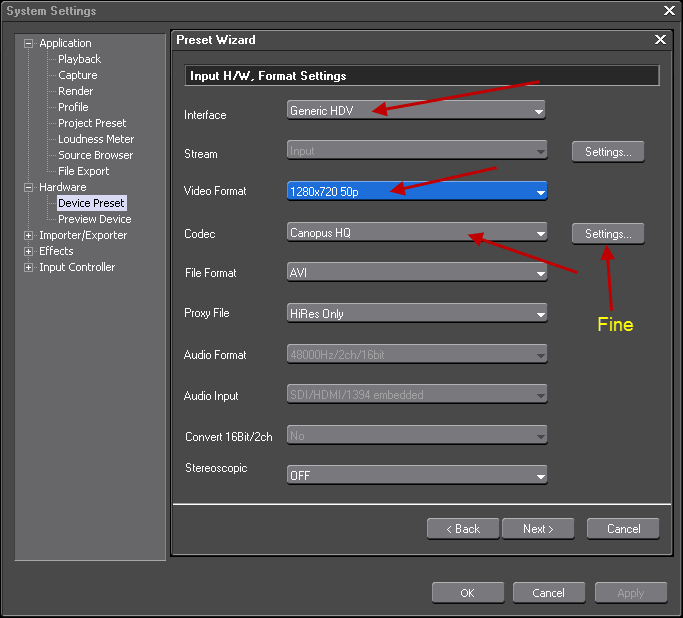The width and height of the screenshot is (683, 618).
Task: Open the Project Preset settings item
Action: [92, 124]
